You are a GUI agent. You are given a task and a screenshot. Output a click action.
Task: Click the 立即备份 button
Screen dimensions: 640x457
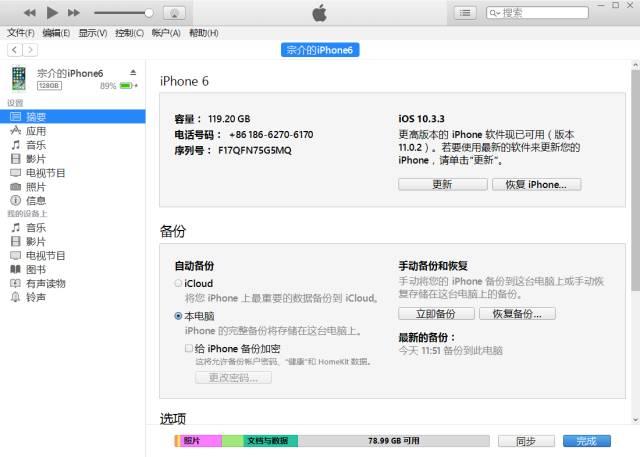[x=436, y=313]
